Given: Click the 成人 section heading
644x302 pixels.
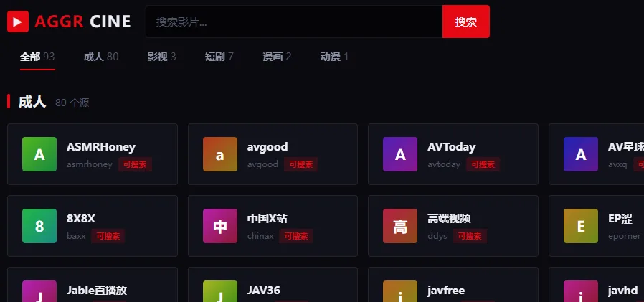Looking at the screenshot, I should pyautogui.click(x=32, y=101).
